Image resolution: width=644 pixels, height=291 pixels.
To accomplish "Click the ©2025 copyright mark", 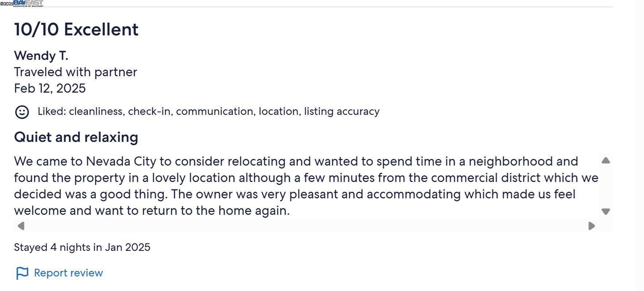I will pyautogui.click(x=7, y=4).
